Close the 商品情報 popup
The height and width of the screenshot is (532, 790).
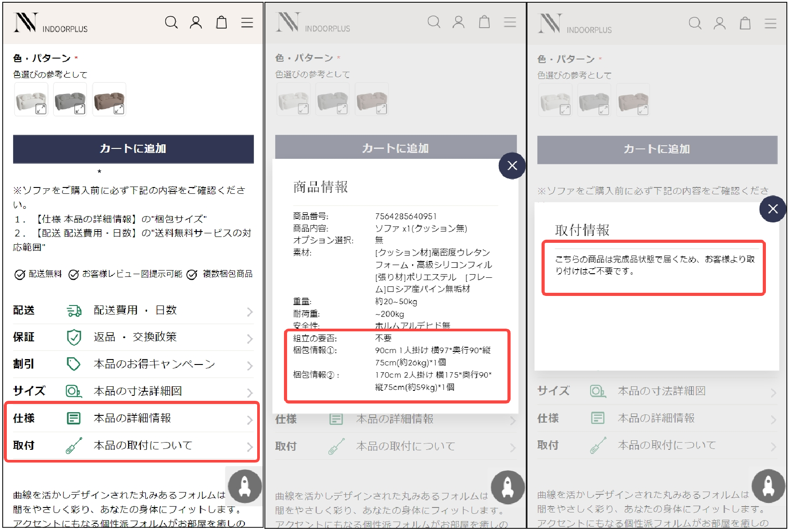(512, 166)
